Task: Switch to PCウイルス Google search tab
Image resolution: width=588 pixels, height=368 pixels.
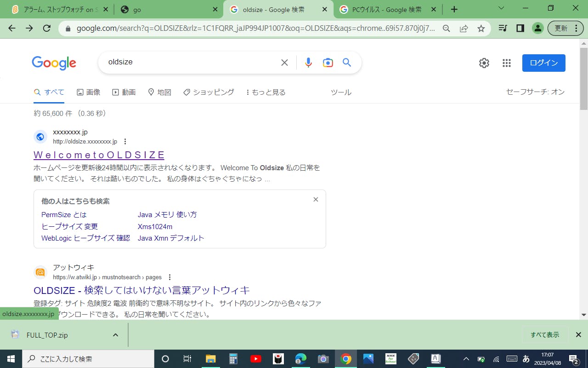Action: pos(386,9)
